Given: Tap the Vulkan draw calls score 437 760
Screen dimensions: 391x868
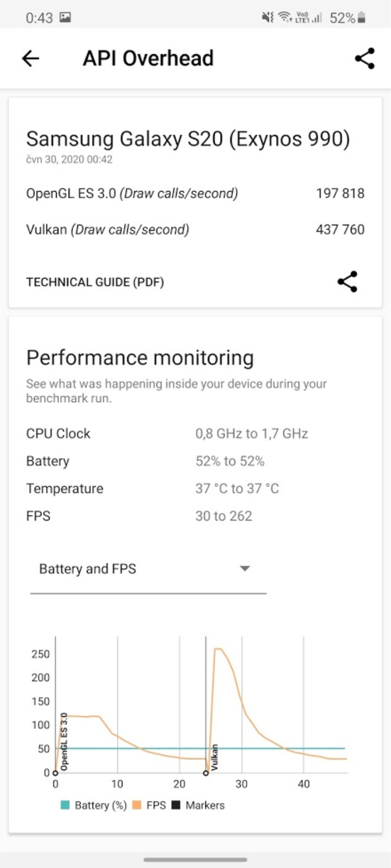Looking at the screenshot, I should tap(340, 229).
